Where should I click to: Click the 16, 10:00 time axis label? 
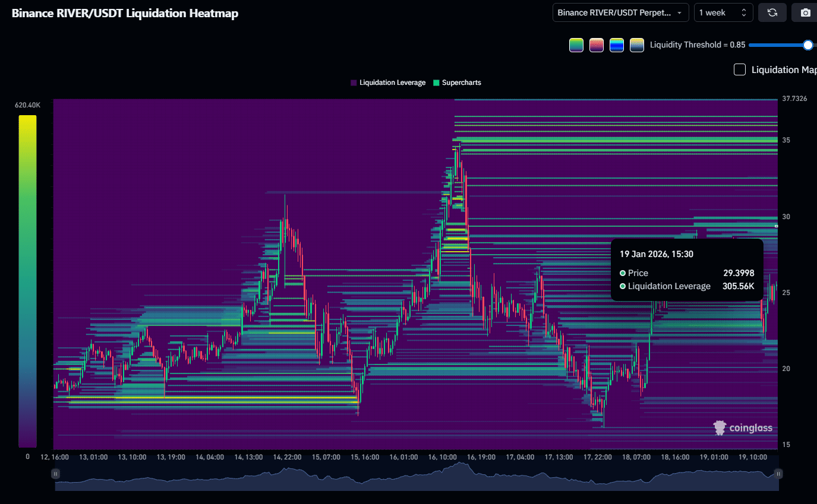(x=441, y=458)
